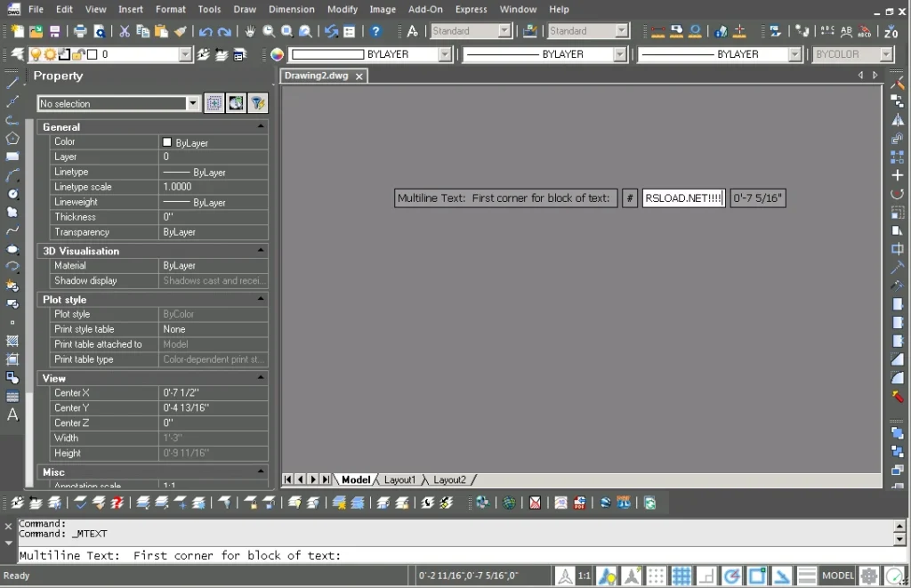The image size is (911, 588).
Task: Click the RSLOAD.NET!!!! dynamic input field
Action: (683, 198)
